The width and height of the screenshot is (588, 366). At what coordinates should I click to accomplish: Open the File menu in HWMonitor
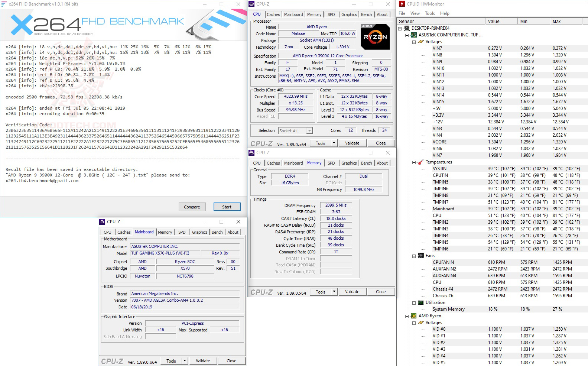402,13
